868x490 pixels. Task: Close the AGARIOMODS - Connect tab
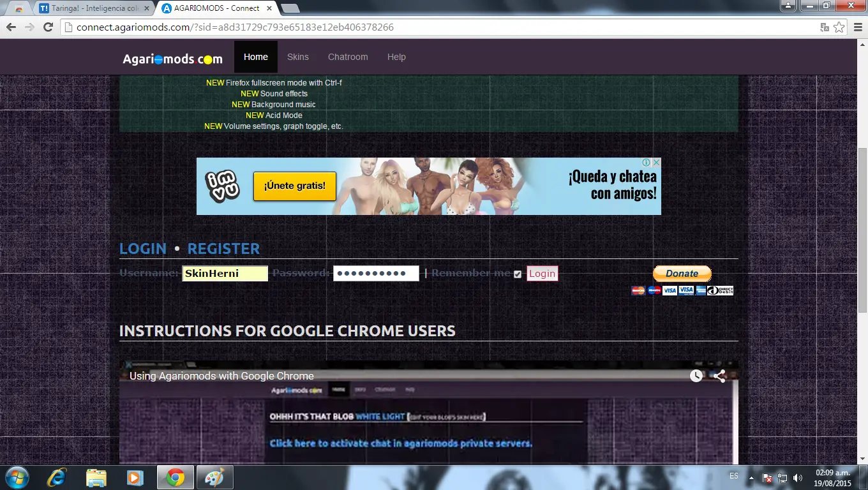[269, 8]
